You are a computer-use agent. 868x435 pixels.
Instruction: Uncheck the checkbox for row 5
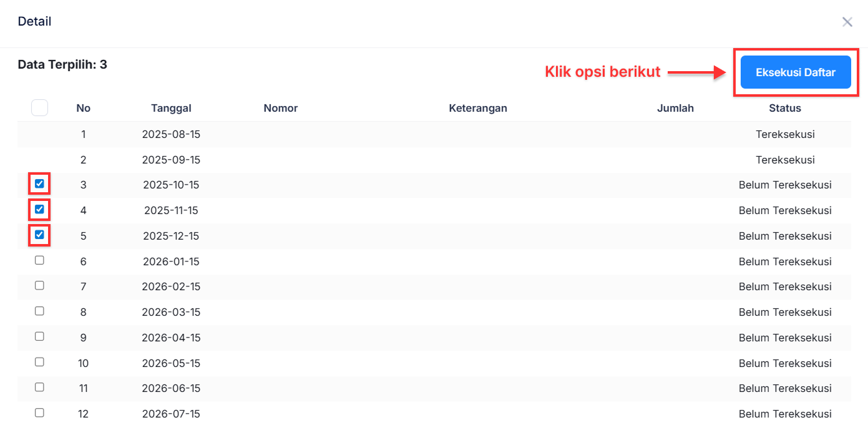(39, 235)
